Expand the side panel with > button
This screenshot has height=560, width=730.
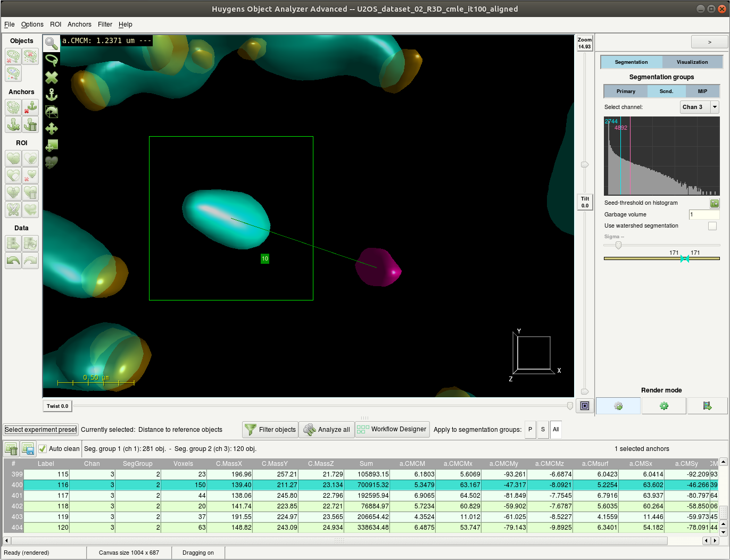point(709,42)
